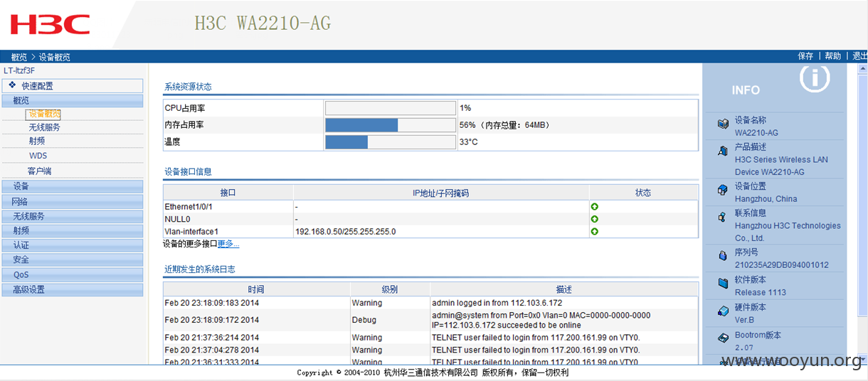Click the 描述 column header in log table
The image size is (868, 381).
pos(564,289)
